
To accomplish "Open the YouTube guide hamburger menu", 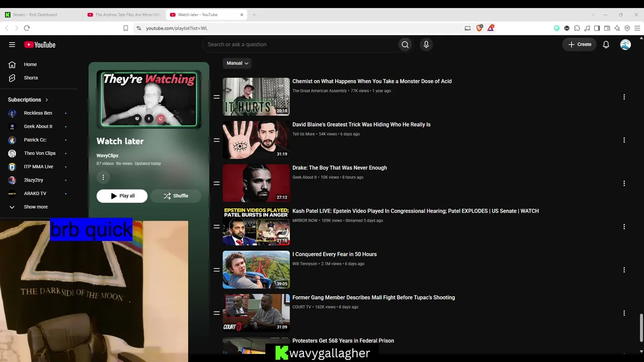I will 12,45.
